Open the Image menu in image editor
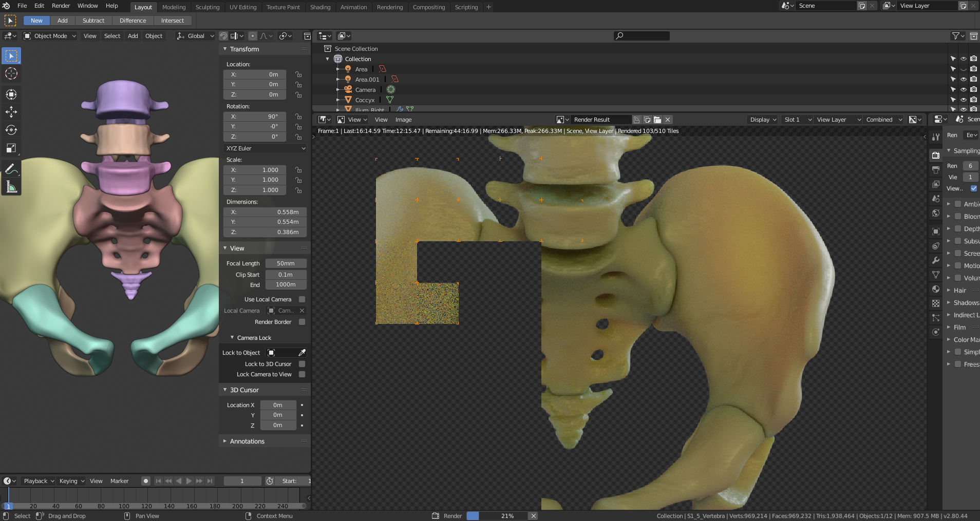The height and width of the screenshot is (521, 980). point(403,120)
